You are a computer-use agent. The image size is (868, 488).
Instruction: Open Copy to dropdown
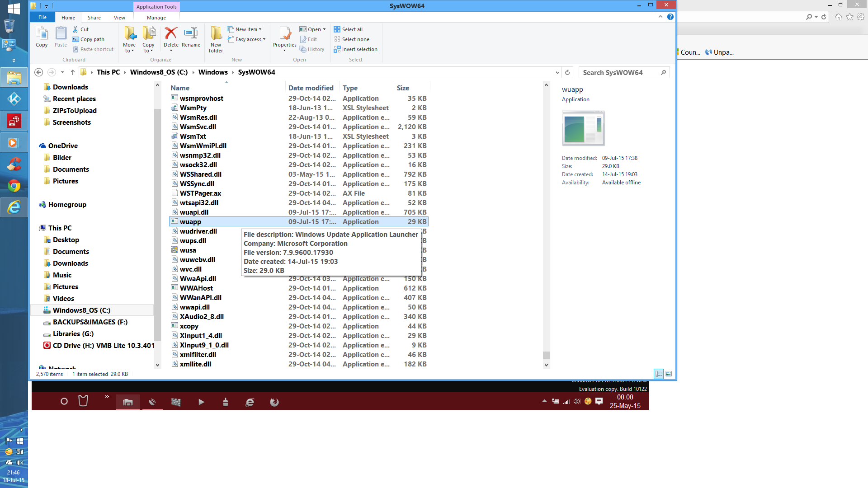[x=148, y=39]
